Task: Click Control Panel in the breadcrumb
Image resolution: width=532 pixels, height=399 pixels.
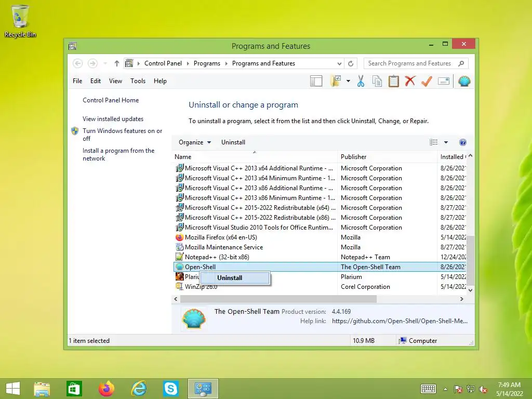Action: point(163,63)
